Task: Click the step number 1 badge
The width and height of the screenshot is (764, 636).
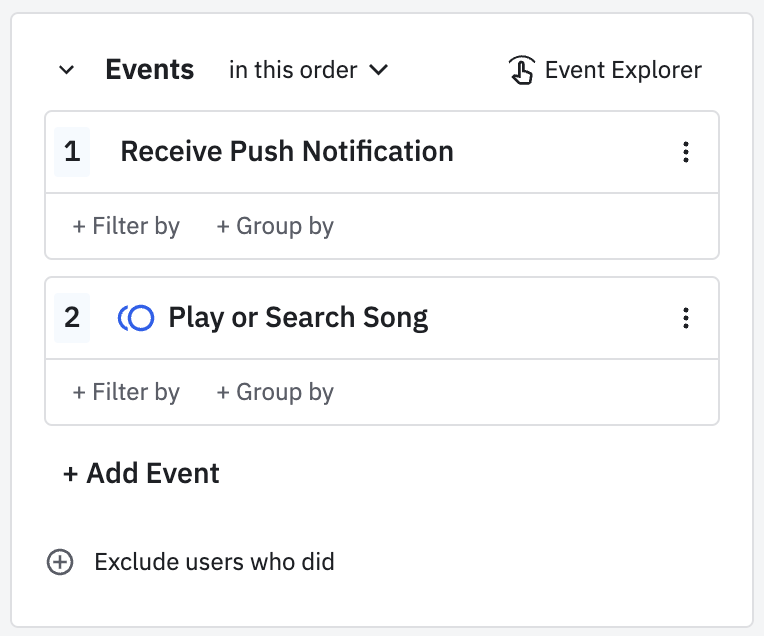Action: 72,152
